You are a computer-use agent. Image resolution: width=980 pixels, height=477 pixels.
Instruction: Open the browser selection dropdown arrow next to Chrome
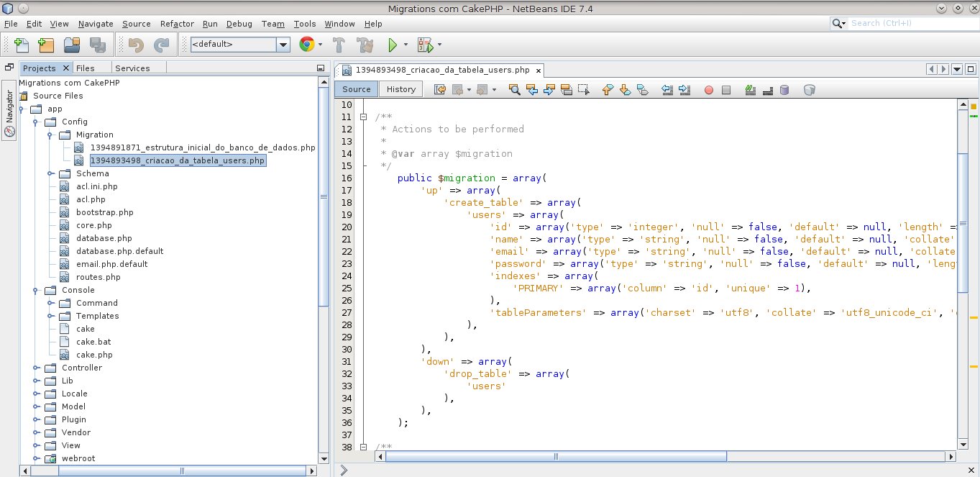321,45
